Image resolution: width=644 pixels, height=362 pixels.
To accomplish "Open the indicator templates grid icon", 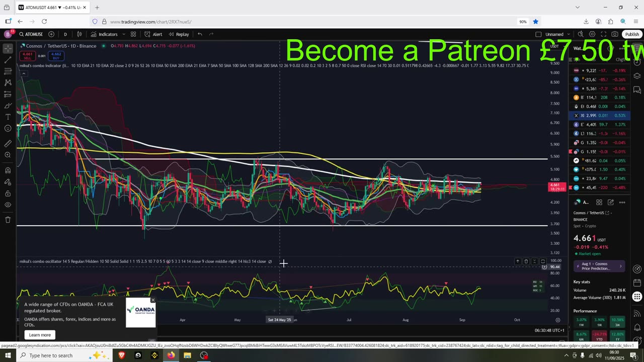I will click(x=133, y=34).
